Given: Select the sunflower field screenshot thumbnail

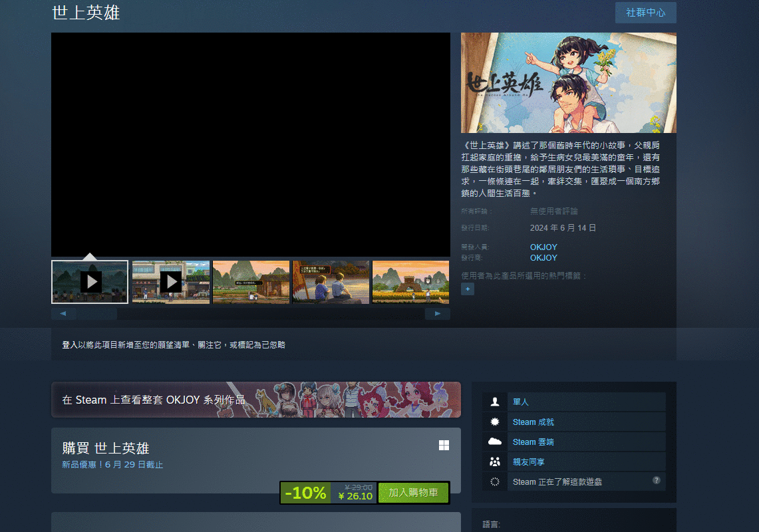Looking at the screenshot, I should (x=410, y=282).
